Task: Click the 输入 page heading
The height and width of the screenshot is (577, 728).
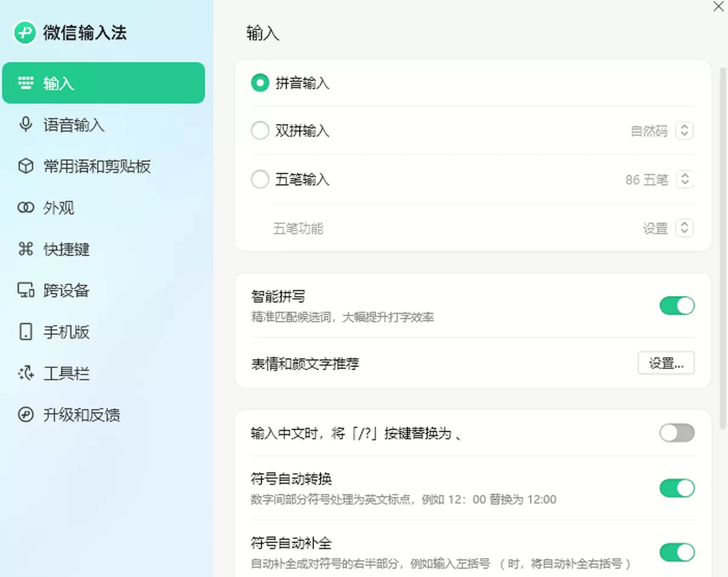Action: [263, 33]
